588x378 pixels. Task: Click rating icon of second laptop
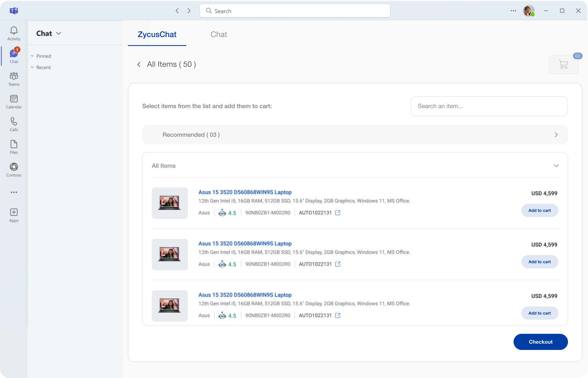click(x=222, y=264)
